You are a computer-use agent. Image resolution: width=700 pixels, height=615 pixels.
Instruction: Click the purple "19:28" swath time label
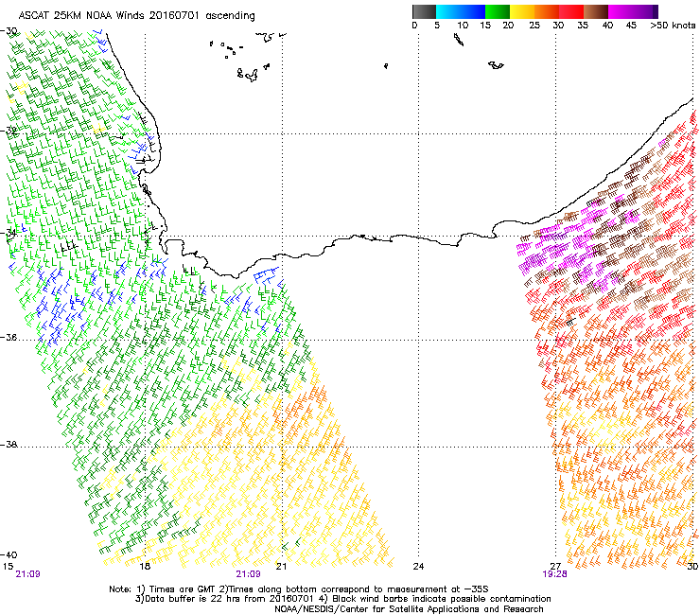(555, 574)
